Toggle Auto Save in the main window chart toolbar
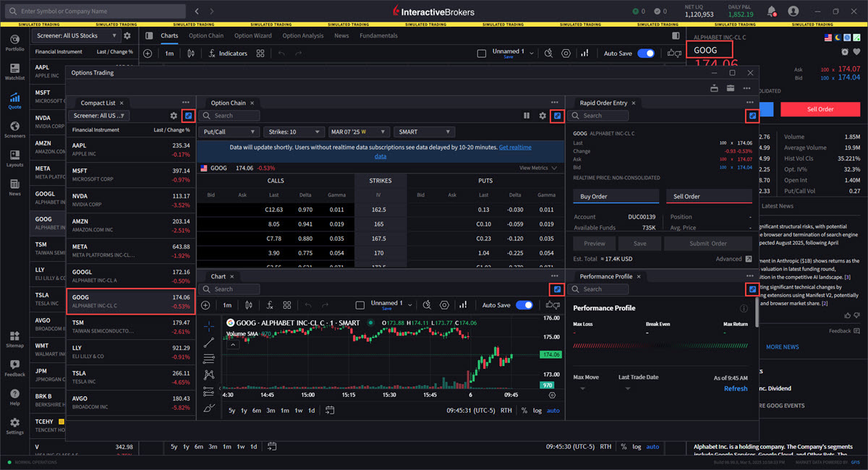This screenshot has height=470, width=868. point(646,54)
